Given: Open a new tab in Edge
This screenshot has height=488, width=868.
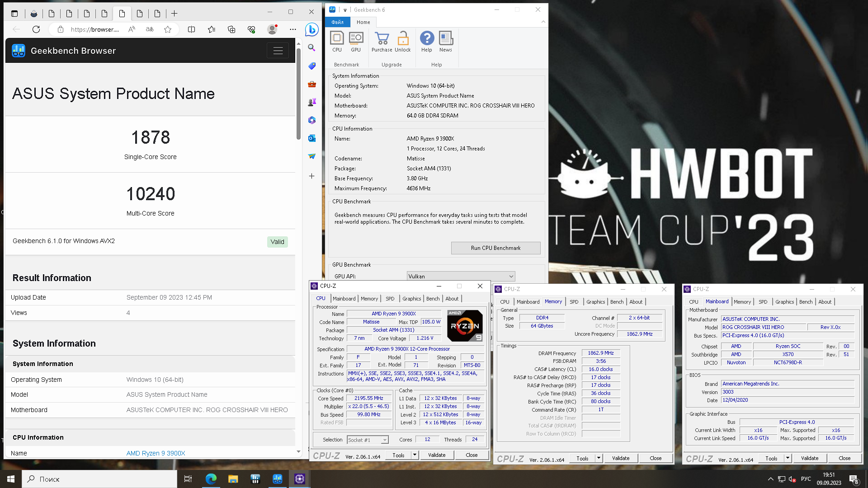Looking at the screenshot, I should [x=174, y=14].
